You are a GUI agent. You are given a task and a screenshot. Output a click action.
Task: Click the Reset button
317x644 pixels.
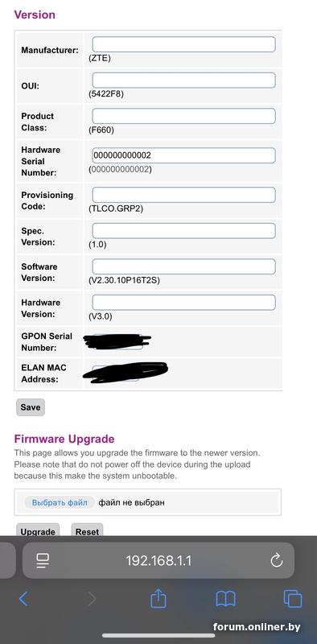pos(87,530)
